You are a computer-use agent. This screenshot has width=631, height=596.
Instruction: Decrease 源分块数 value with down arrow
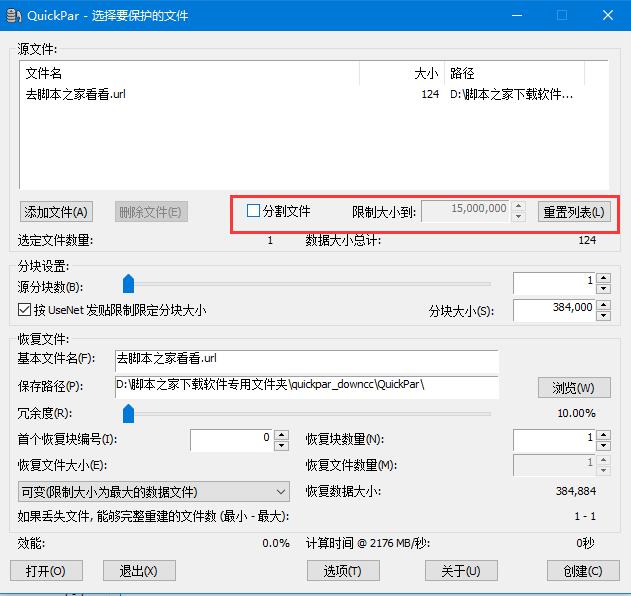click(x=603, y=289)
